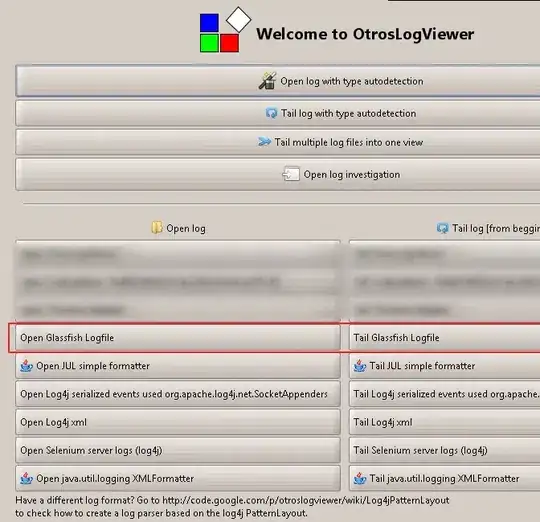Click the Tail log column heading
Screen dimensions: 540x522
coord(488,228)
